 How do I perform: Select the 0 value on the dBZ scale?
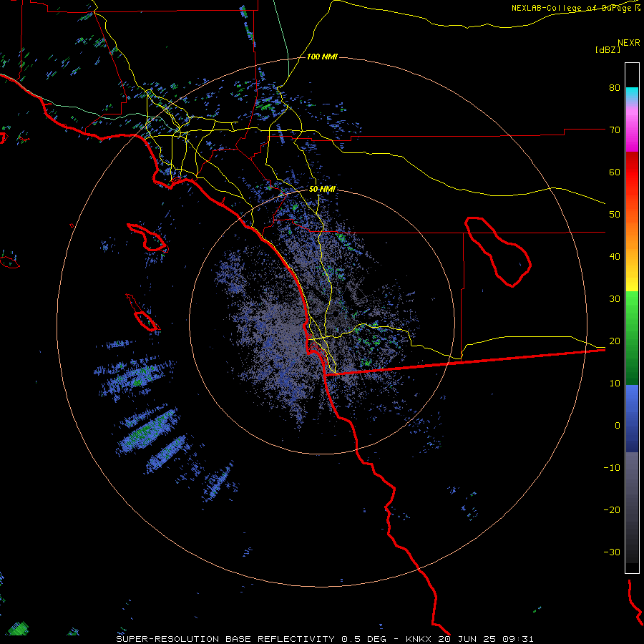(618, 426)
